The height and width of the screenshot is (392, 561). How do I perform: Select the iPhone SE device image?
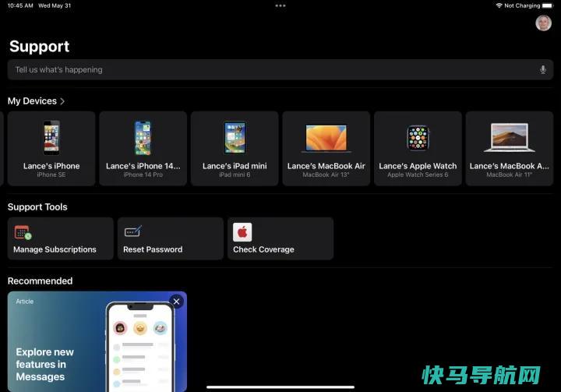click(x=51, y=138)
